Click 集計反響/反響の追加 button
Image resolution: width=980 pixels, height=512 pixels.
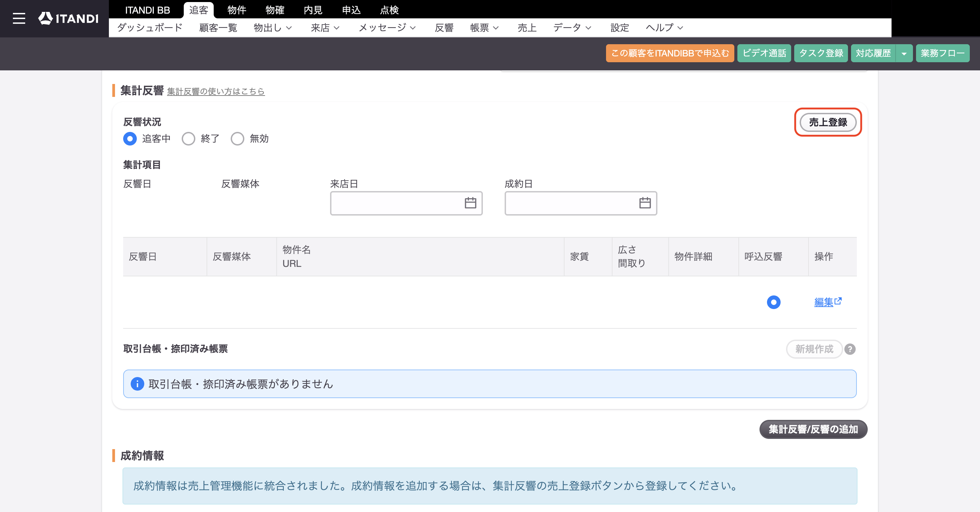(x=813, y=429)
